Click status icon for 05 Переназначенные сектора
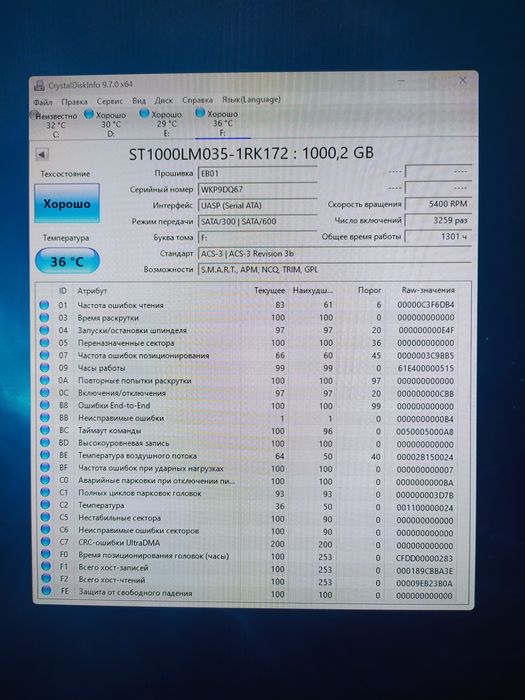The height and width of the screenshot is (700, 525). point(44,343)
